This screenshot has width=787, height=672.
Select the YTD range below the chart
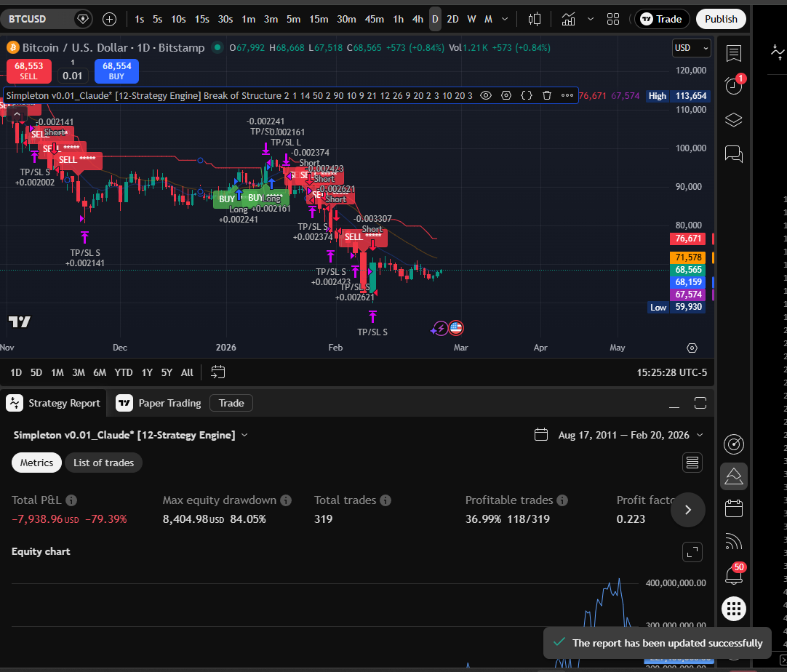123,372
